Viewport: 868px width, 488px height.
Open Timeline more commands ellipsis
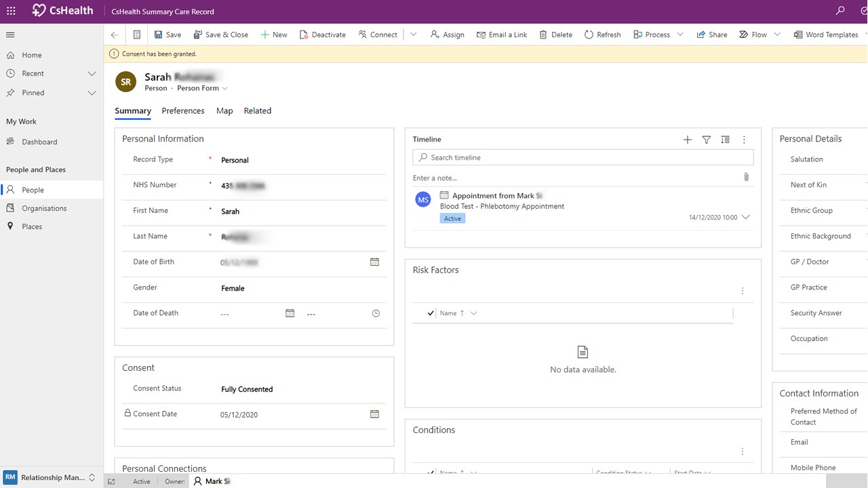click(744, 140)
